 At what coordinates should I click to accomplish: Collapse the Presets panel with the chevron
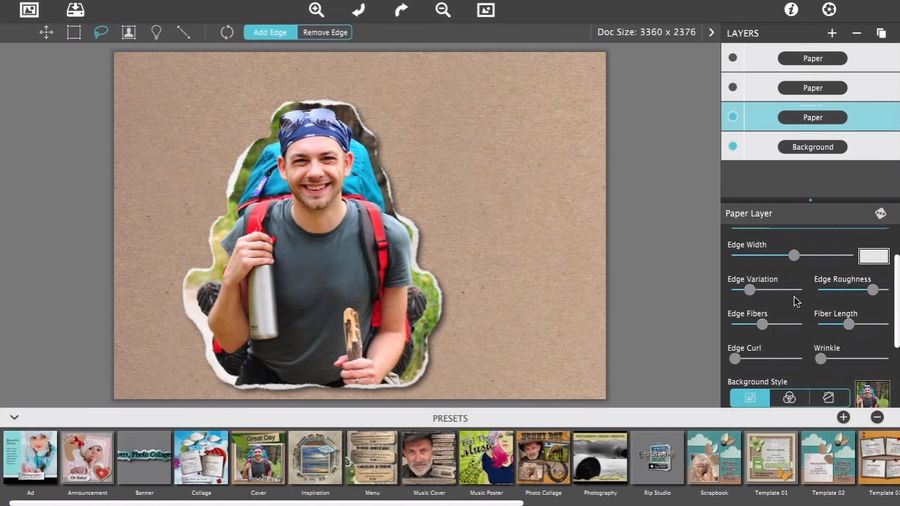(x=14, y=417)
